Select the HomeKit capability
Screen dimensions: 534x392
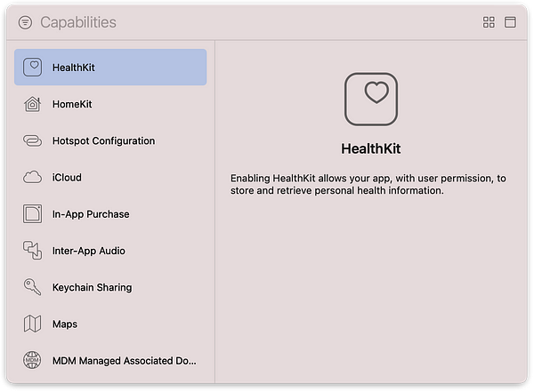click(110, 104)
